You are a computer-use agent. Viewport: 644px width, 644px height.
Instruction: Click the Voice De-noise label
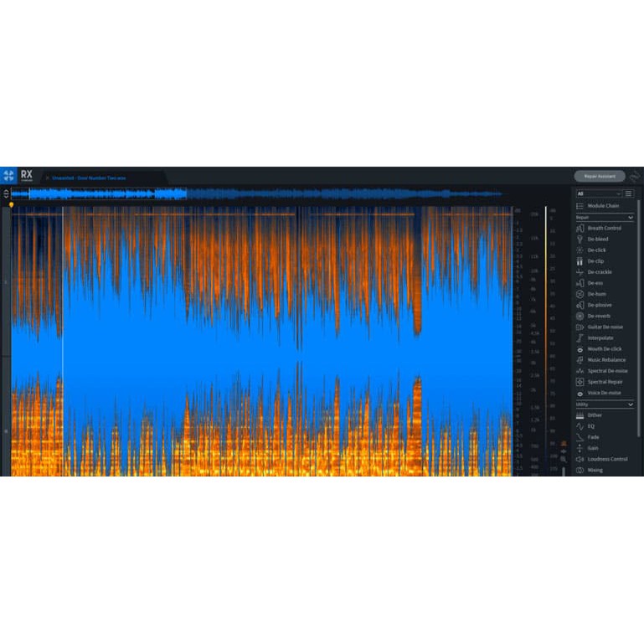[x=604, y=393]
